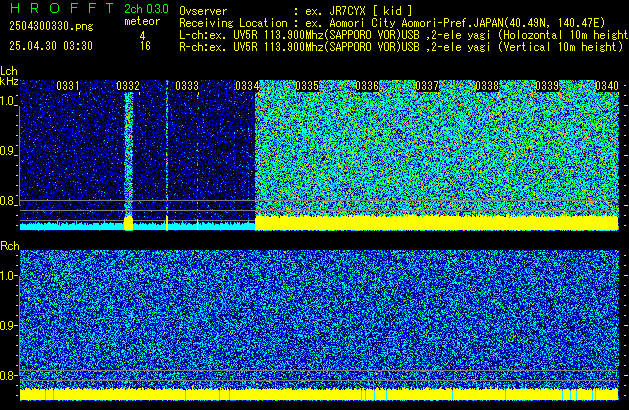Image resolution: width=629 pixels, height=410 pixels.
Task: Click the 0334 time marker
Action: [x=247, y=86]
